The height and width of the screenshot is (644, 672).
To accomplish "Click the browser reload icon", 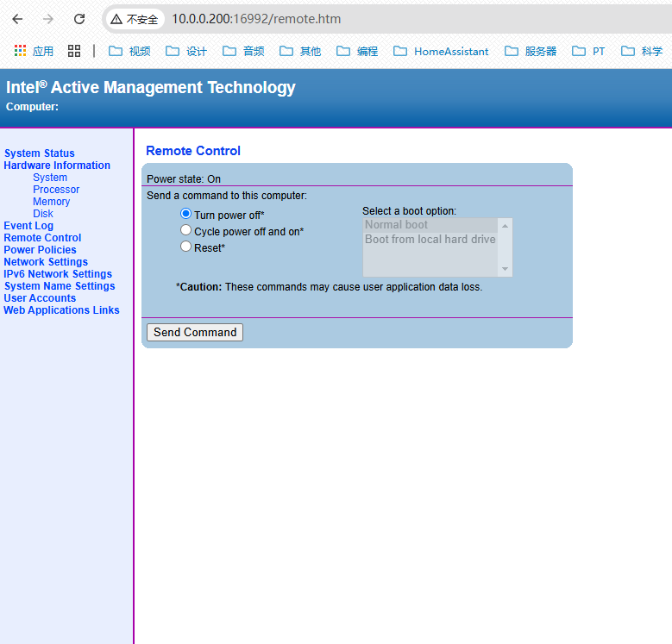I will pos(79,19).
